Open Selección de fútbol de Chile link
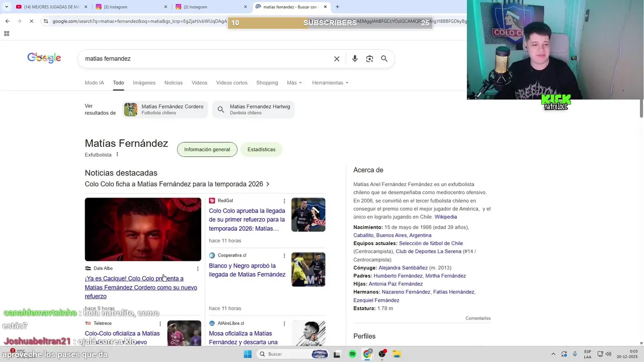The height and width of the screenshot is (362, 644). click(431, 243)
